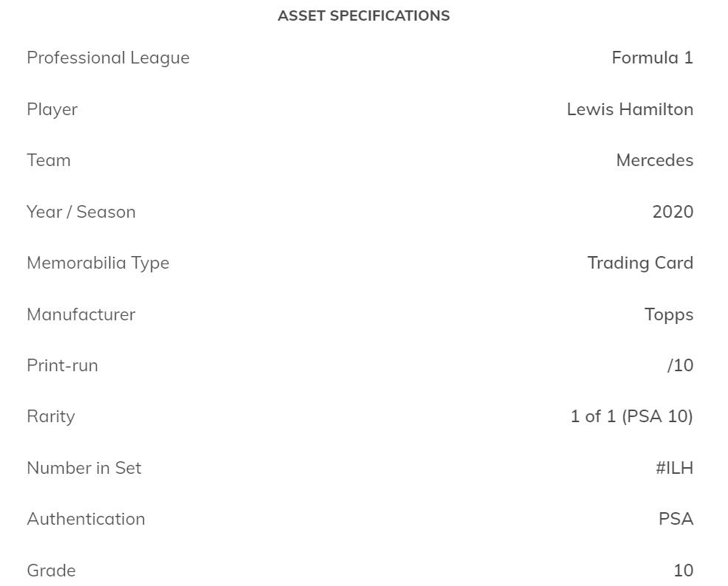Click the Grade label
728x586 pixels.
coord(51,571)
